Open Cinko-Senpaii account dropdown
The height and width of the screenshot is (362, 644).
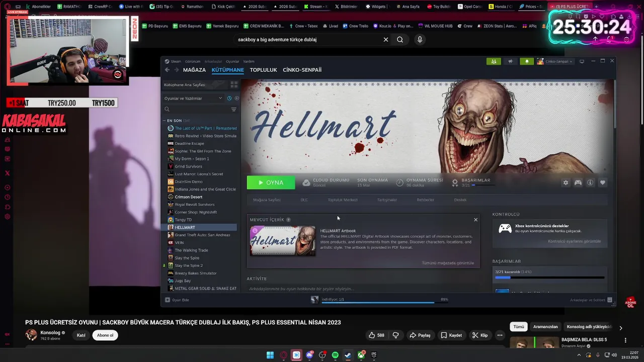[555, 61]
